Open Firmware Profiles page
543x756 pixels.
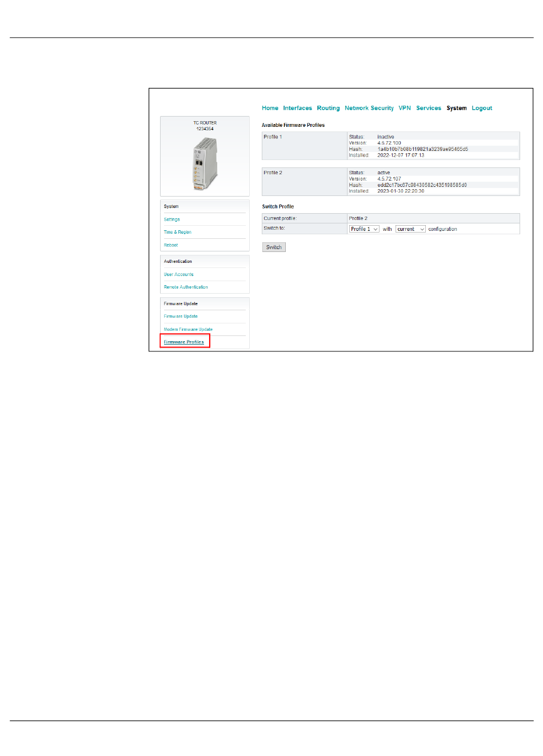(183, 342)
